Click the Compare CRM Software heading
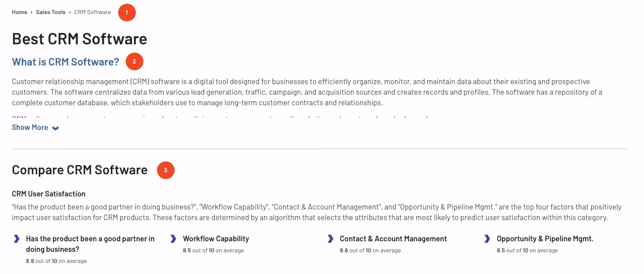Screen dimensions: 644x274 click(x=80, y=170)
